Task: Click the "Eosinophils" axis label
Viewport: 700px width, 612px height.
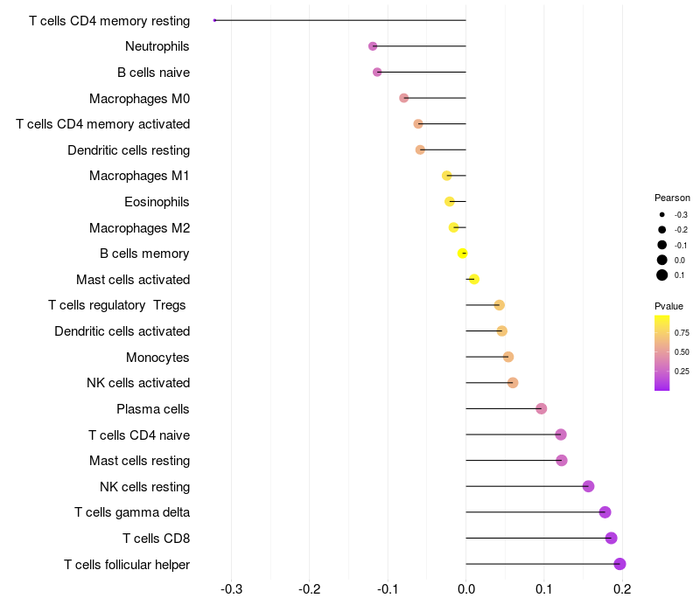Action: [157, 202]
